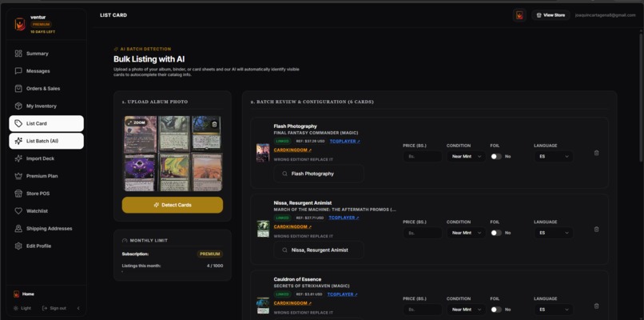Open Messages in the sidebar

(x=46, y=71)
